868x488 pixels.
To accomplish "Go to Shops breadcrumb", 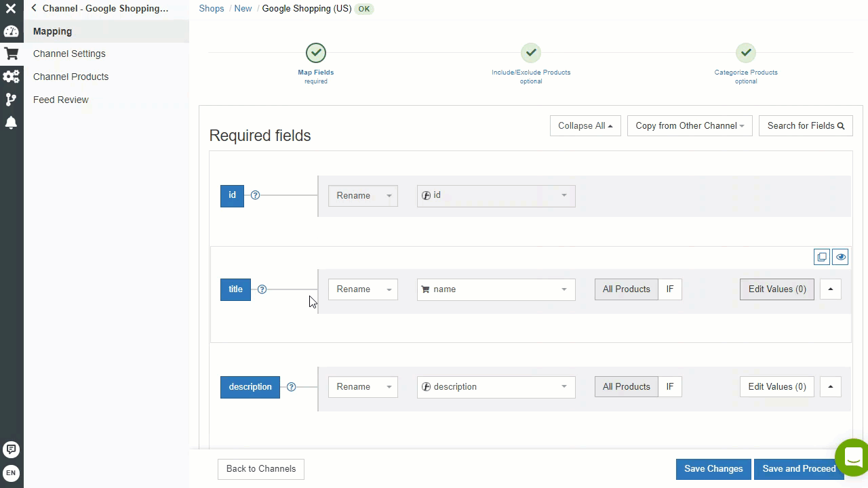I will (x=212, y=9).
